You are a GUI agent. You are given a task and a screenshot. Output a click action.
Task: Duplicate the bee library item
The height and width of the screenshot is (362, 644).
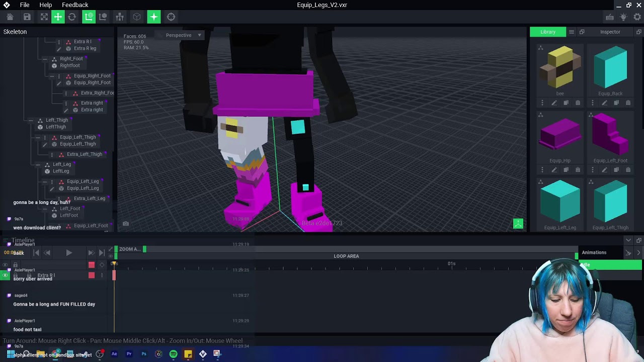(566, 103)
